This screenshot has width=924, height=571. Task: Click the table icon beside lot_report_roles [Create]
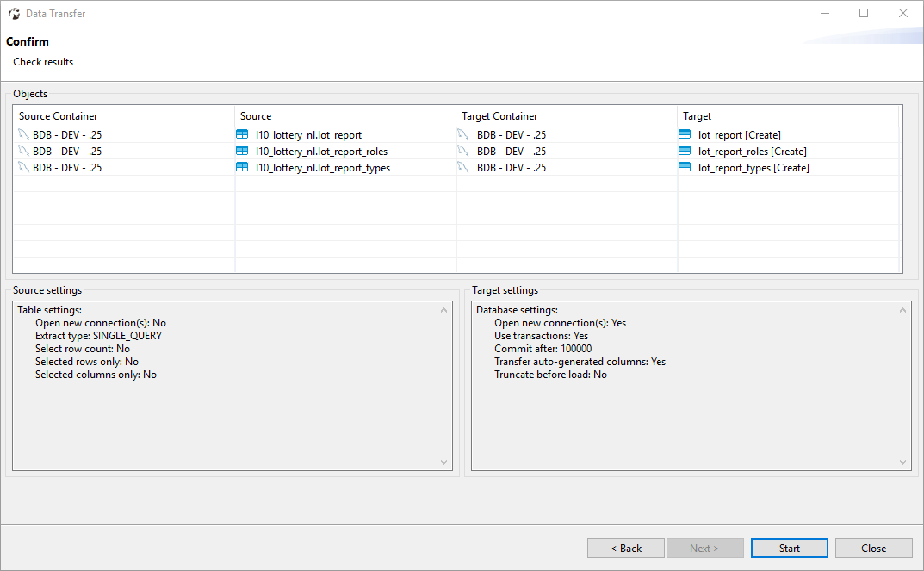coord(685,151)
